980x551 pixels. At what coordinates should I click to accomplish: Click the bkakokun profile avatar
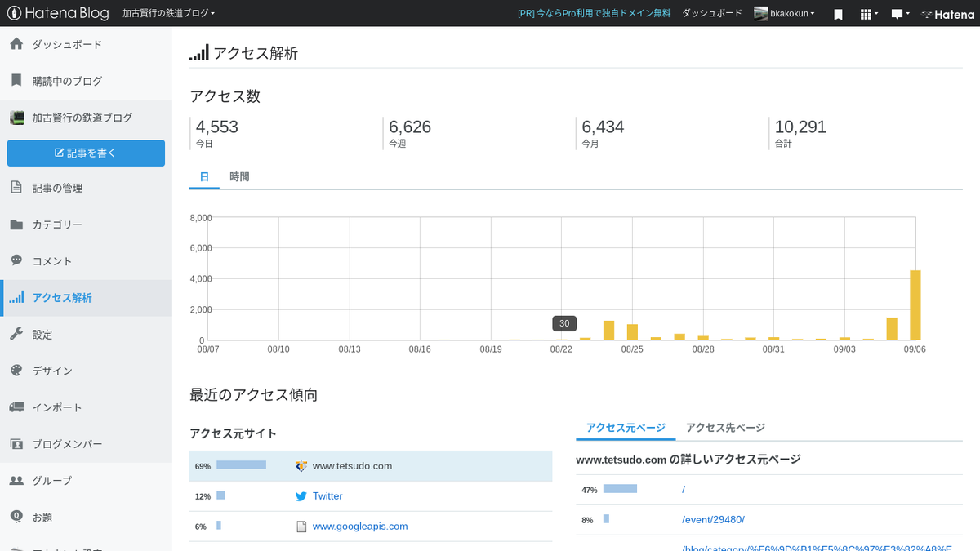tap(761, 13)
